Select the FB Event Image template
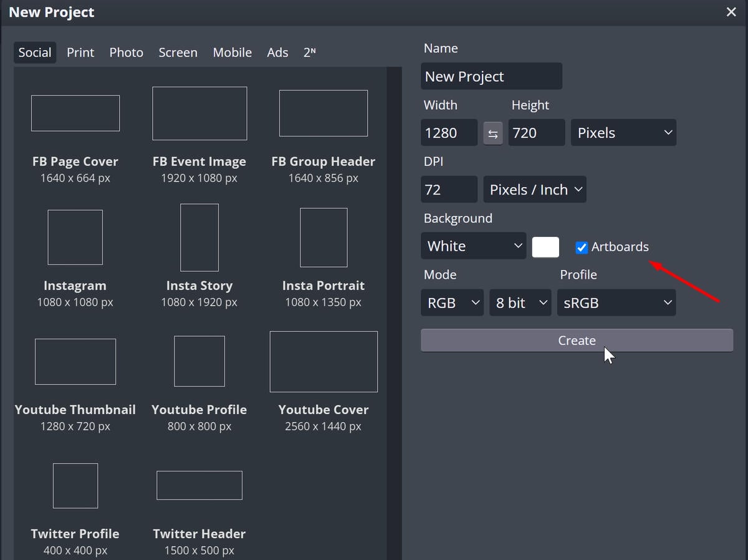The width and height of the screenshot is (748, 560). (199, 136)
